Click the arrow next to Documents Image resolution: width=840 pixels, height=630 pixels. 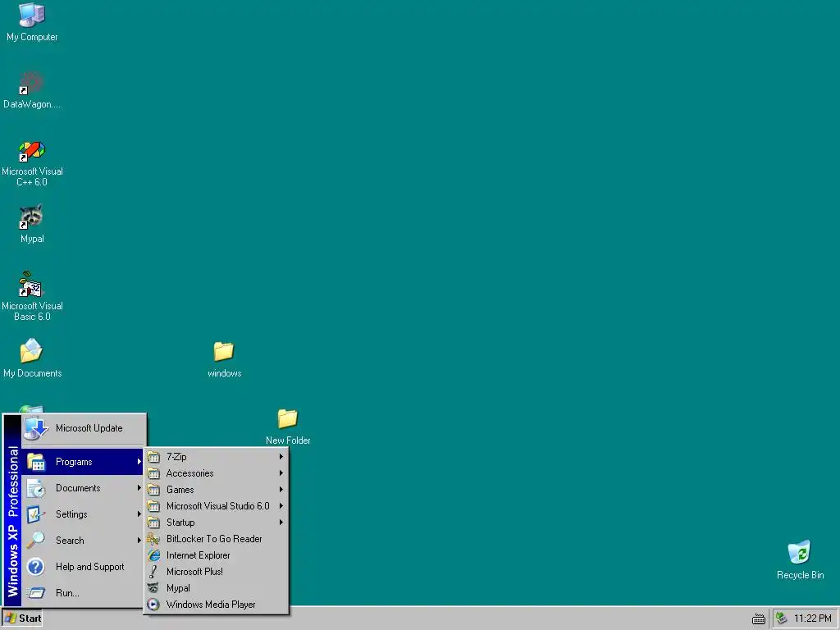139,488
